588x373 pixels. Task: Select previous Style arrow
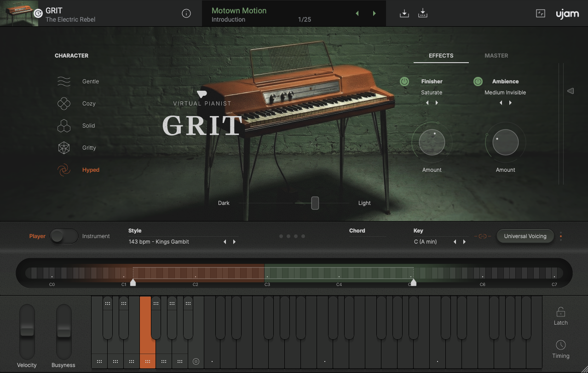coord(225,242)
